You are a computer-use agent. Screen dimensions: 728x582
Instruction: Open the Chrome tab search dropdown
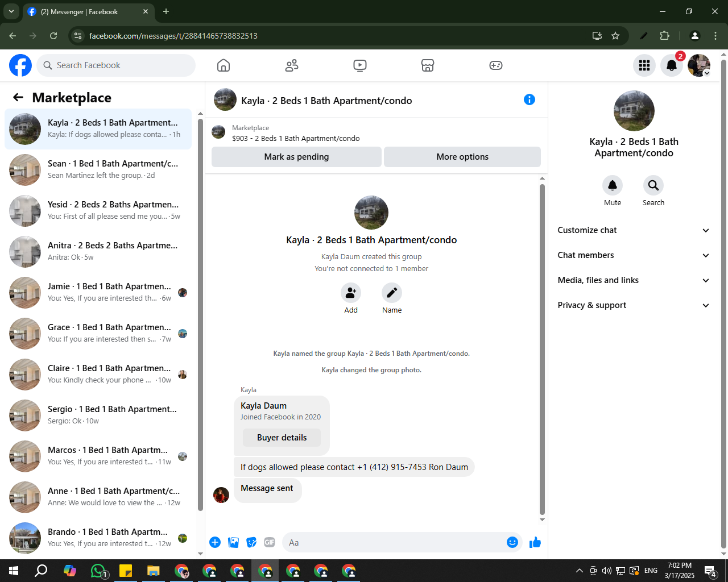11,11
